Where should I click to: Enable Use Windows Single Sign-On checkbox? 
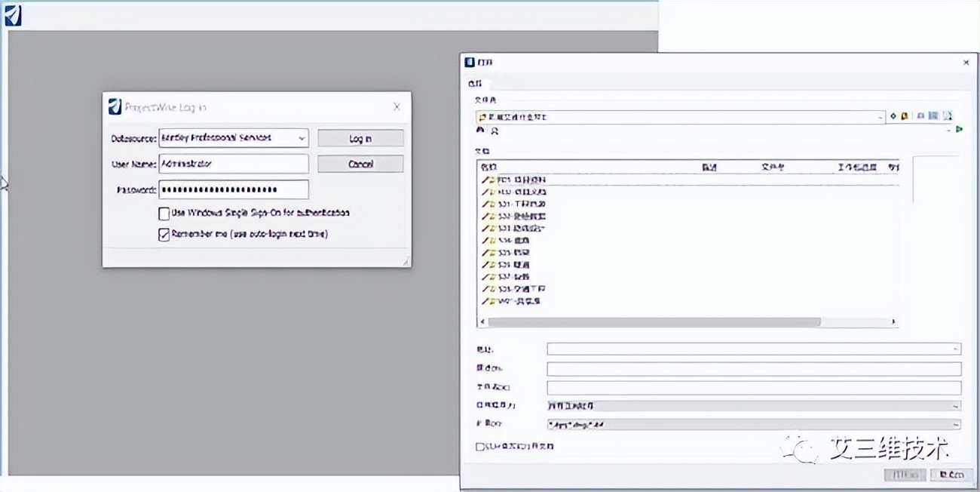(x=164, y=214)
